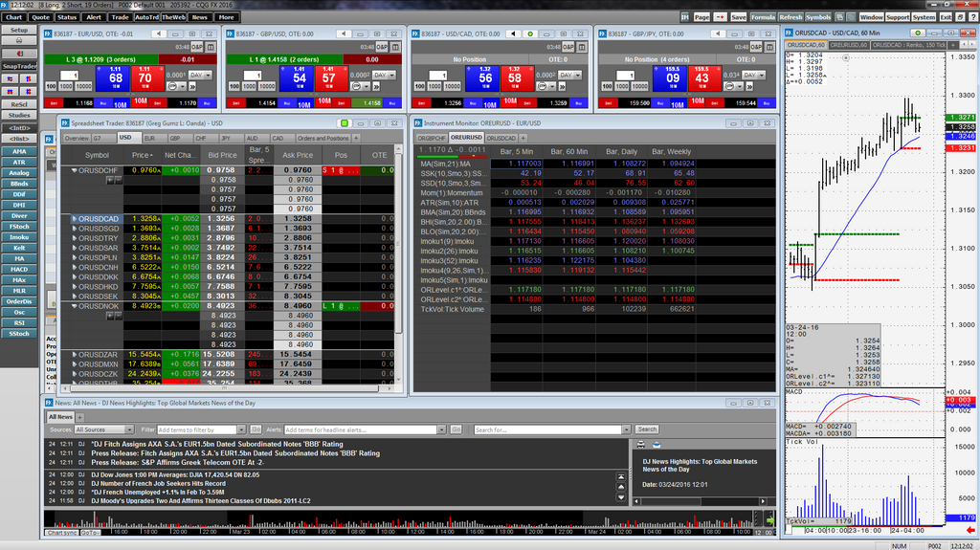Click horizontal scrollbar under spreadsheet table
980x550 pixels.
click(x=225, y=388)
